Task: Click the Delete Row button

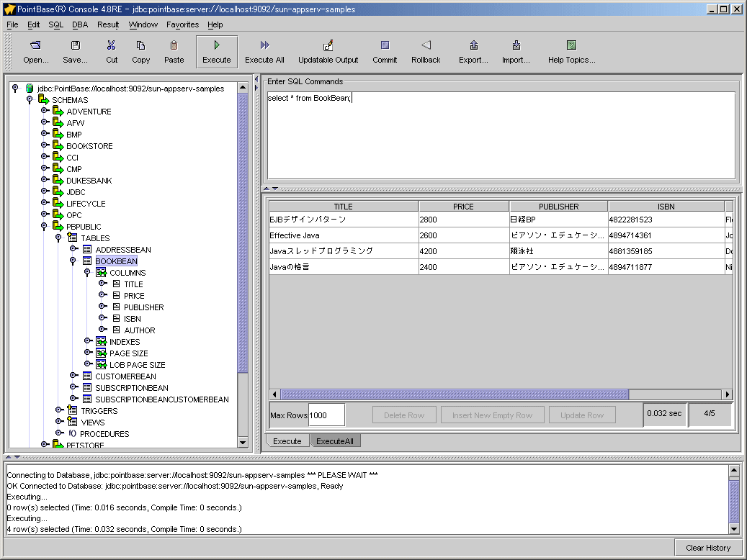Action: tap(404, 415)
